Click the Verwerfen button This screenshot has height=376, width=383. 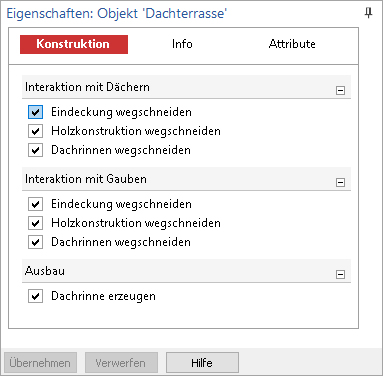(x=121, y=363)
